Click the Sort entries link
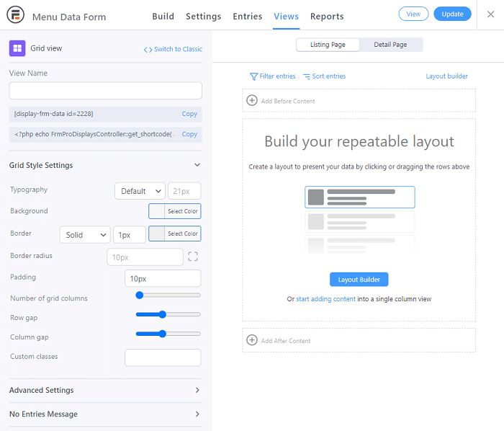This screenshot has height=431, width=504. pyautogui.click(x=329, y=76)
